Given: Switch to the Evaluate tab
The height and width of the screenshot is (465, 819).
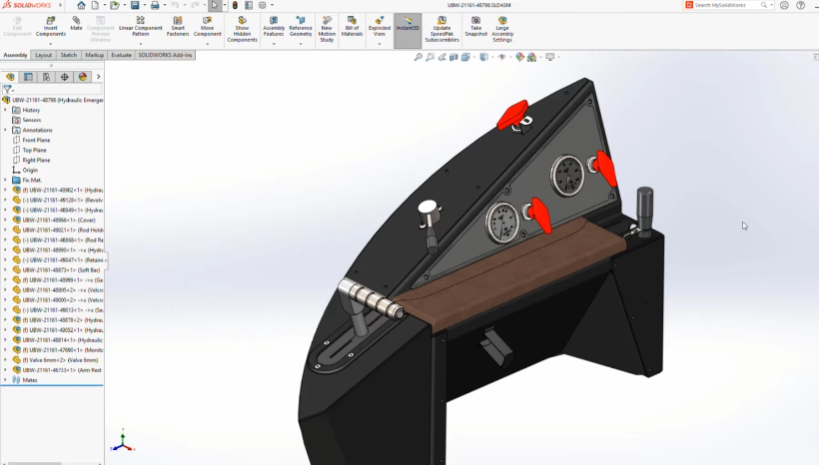Looking at the screenshot, I should (121, 55).
